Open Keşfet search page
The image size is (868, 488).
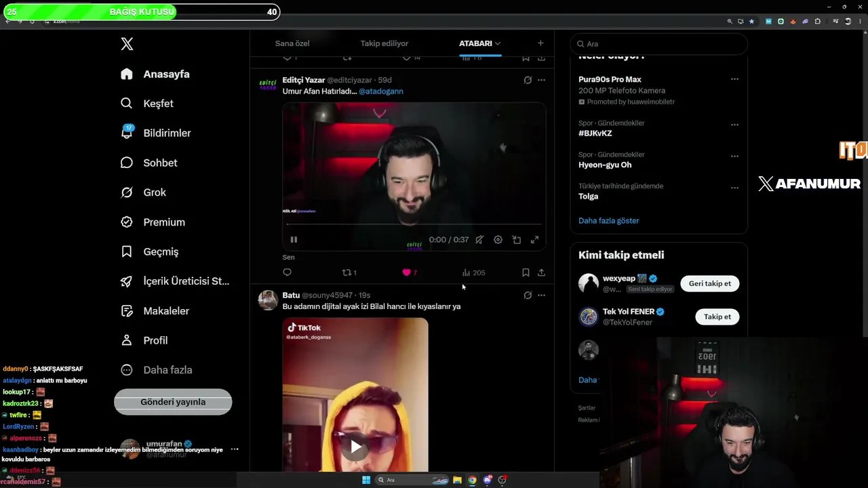pos(147,104)
